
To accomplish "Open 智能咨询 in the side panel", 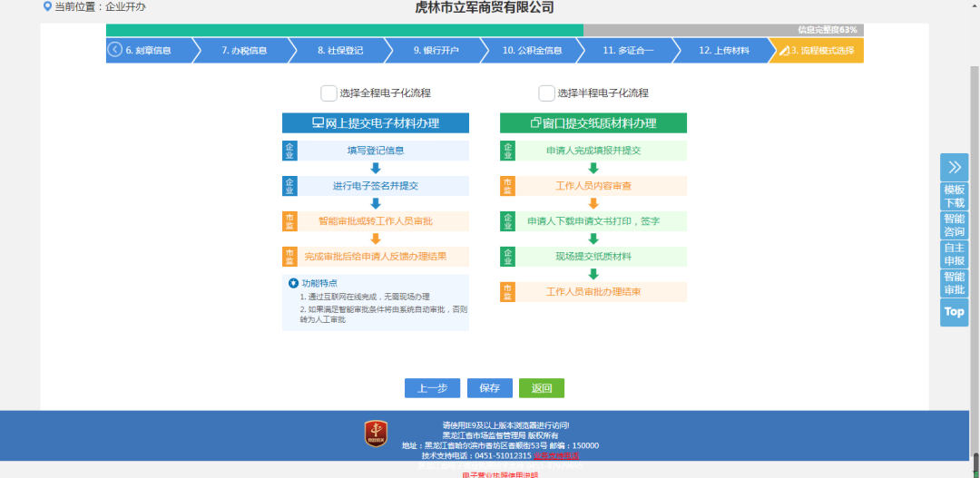I will pyautogui.click(x=954, y=225).
